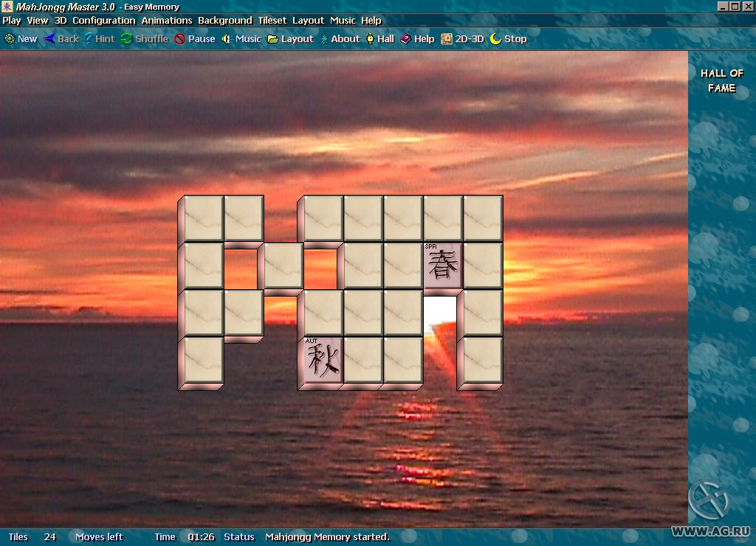Click status text Mahjongg Memory started
This screenshot has height=546, width=756.
coord(327,537)
